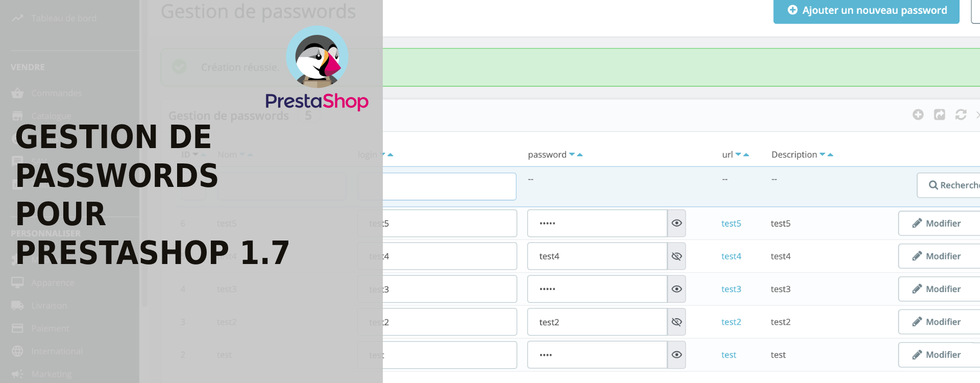Click the password column header label
The height and width of the screenshot is (383, 980).
point(547,154)
